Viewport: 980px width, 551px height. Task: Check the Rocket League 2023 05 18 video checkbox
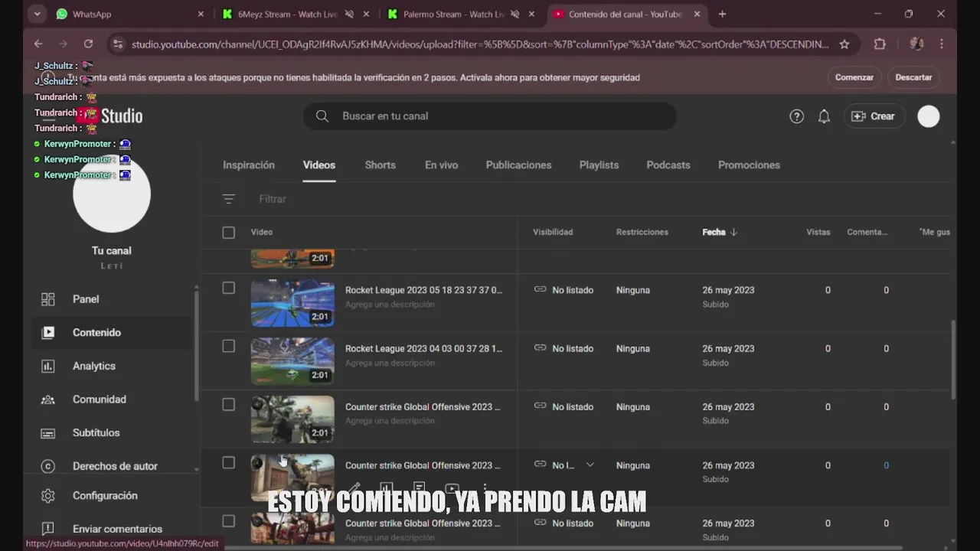coord(228,288)
